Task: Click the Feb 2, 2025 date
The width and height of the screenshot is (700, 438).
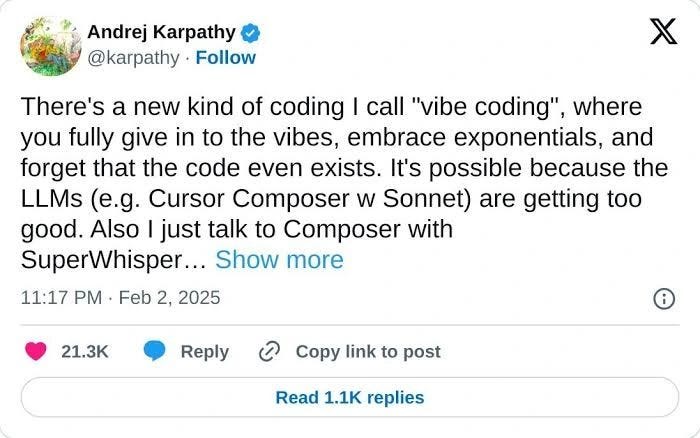Action: 170,298
